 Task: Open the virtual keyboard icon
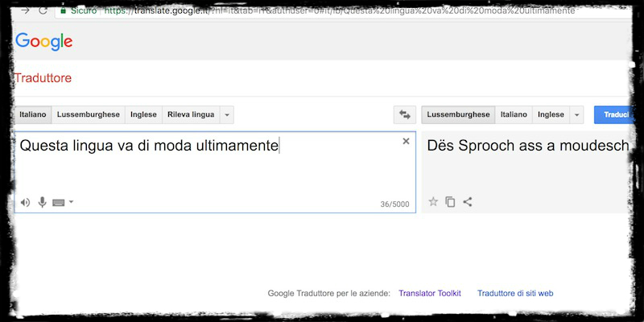(58, 202)
